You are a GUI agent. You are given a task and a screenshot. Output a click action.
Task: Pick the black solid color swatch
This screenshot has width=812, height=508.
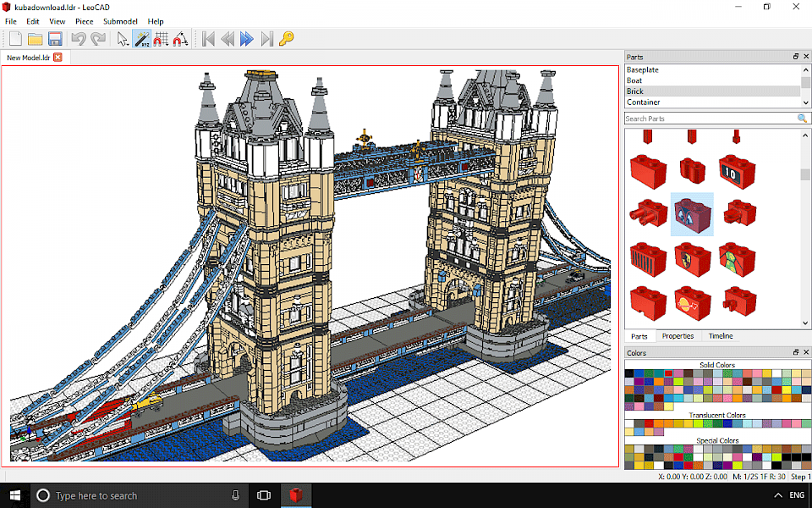click(x=629, y=373)
